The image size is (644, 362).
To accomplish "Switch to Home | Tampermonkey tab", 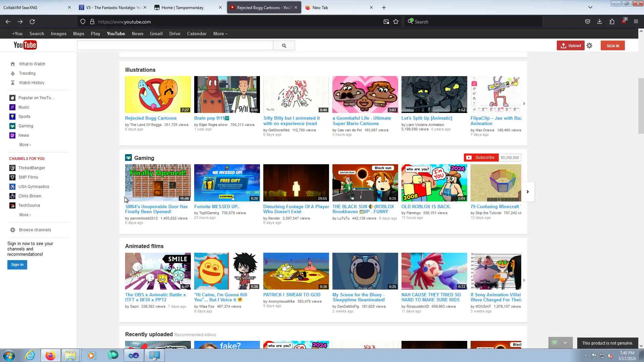I will point(182,7).
